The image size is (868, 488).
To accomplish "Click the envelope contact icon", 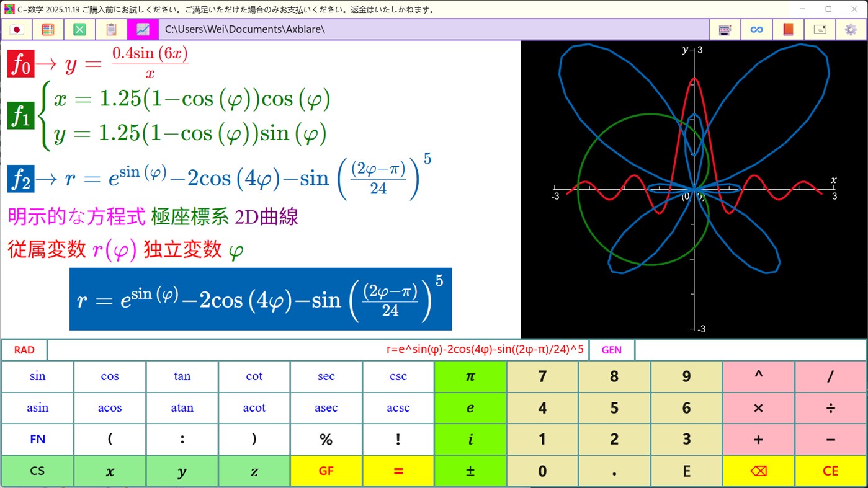I will [820, 29].
